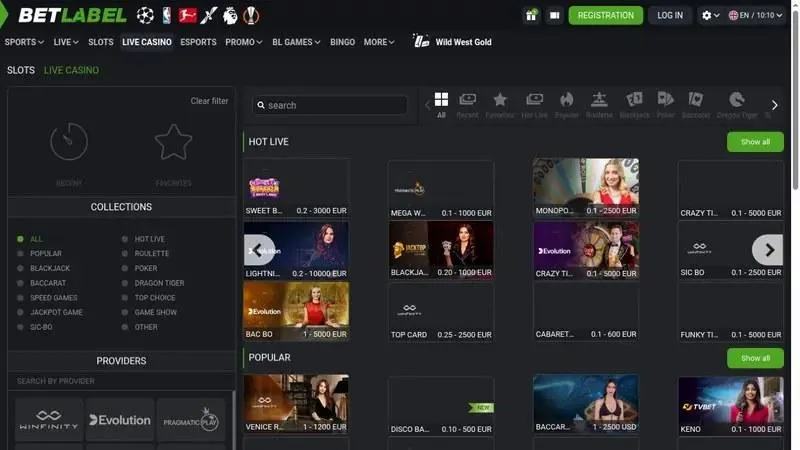Open LIVE CASINO in top navigation
The width and height of the screenshot is (800, 450).
(x=147, y=42)
